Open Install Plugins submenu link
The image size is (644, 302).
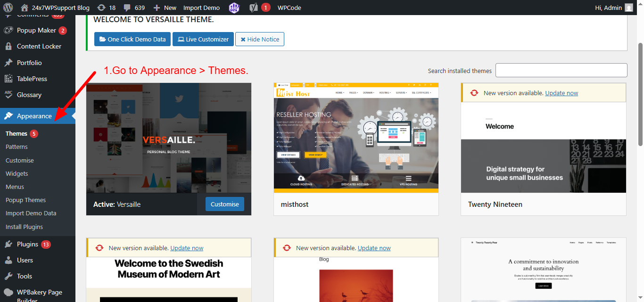click(24, 227)
